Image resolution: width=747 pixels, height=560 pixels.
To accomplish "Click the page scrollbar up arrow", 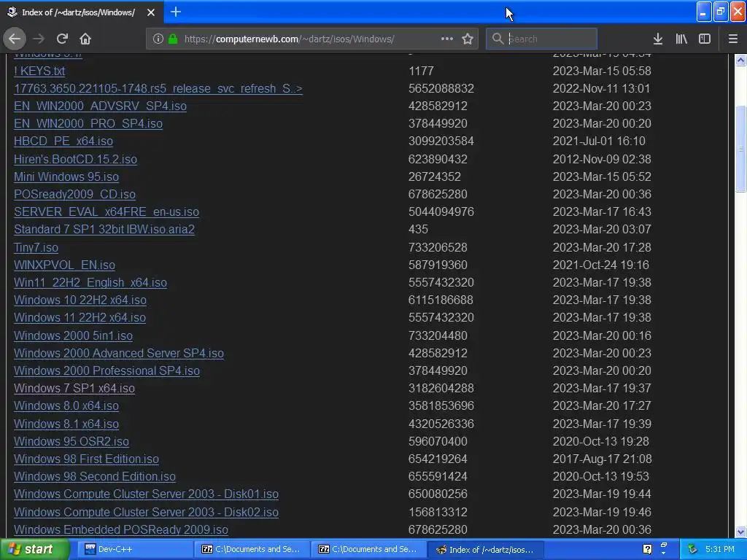I will 740,60.
